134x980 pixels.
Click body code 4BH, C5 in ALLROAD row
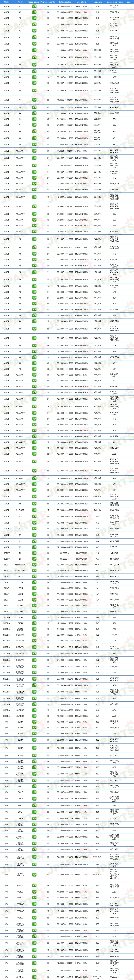pos(97,510)
